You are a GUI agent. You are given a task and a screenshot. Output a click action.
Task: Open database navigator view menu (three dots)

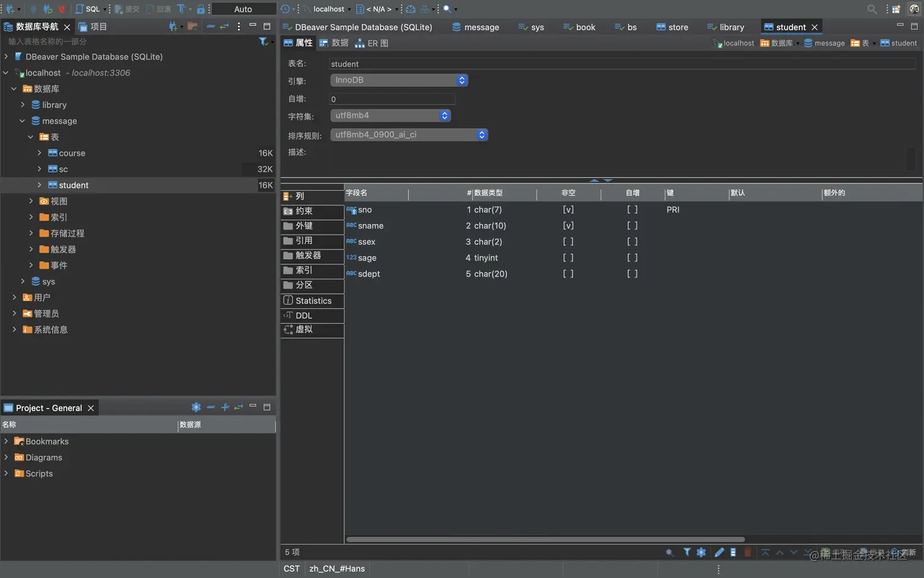coord(239,26)
